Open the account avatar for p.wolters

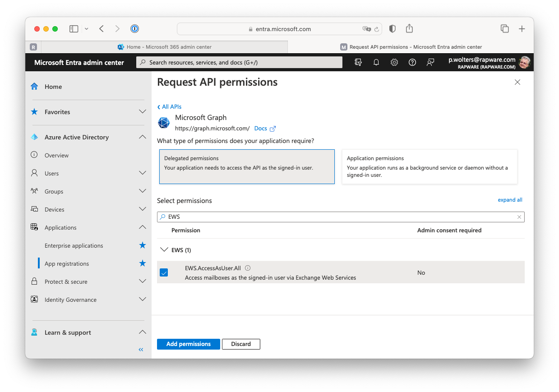525,62
